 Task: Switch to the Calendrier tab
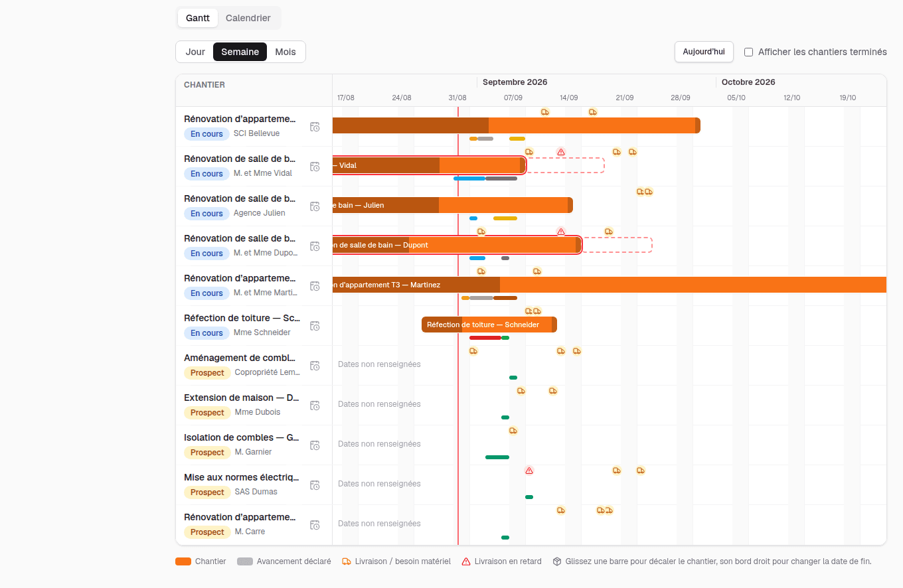coord(248,18)
